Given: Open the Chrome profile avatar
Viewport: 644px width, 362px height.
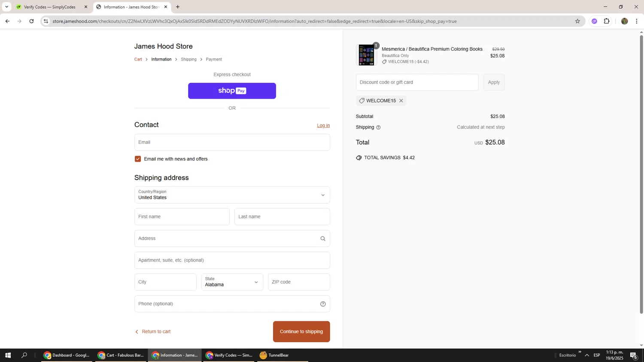Looking at the screenshot, I should (x=624, y=21).
